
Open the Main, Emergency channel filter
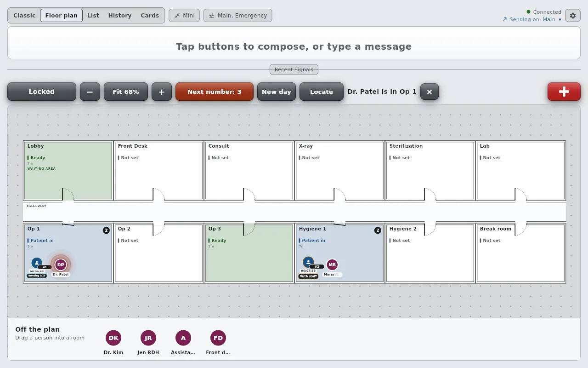tap(238, 16)
